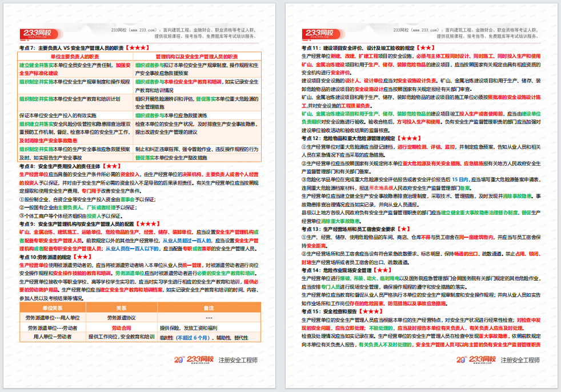This screenshot has width=561, height=392.
Task: Click the 劳务派遣协议 table cell
Action: coord(121,318)
